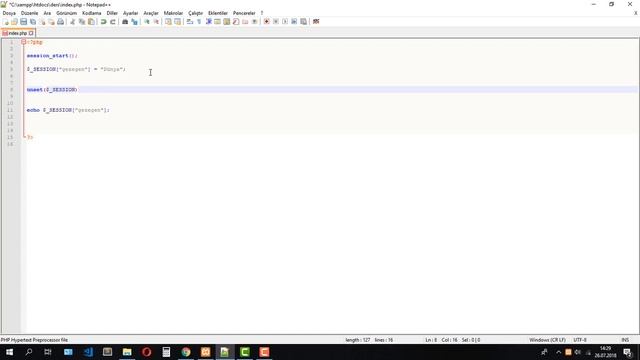
Task: Undo the last edit via toolbar
Action: pos(104,22)
